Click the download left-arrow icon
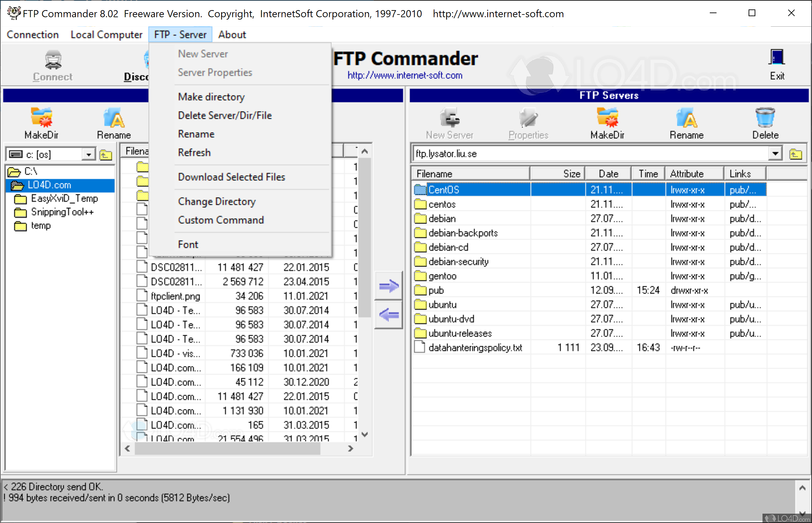Viewport: 812px width, 523px height. 388,314
